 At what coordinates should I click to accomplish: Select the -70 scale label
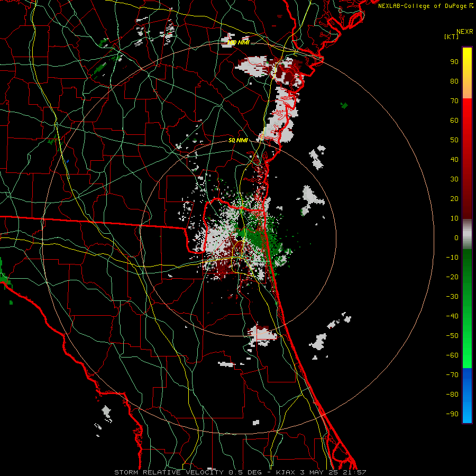(452, 375)
